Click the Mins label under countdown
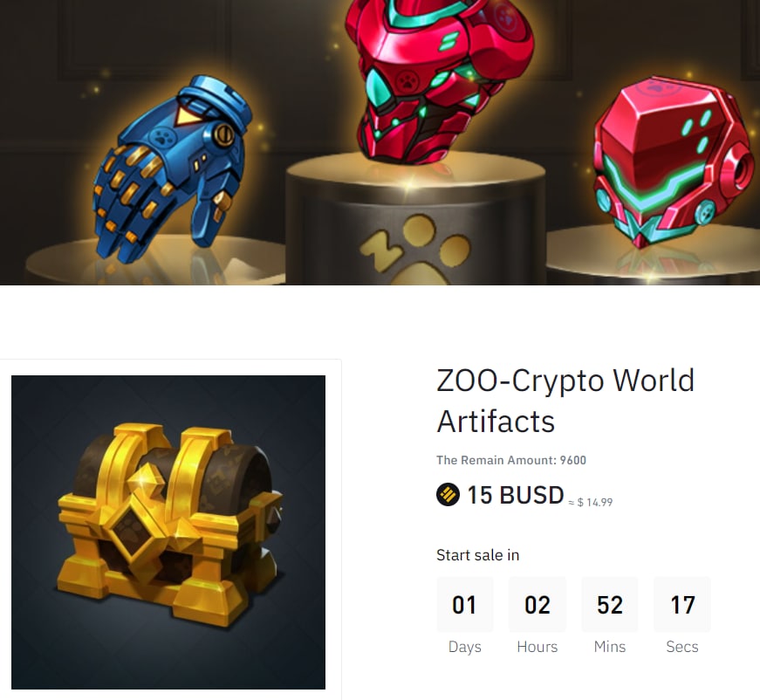The height and width of the screenshot is (700, 760). click(610, 647)
